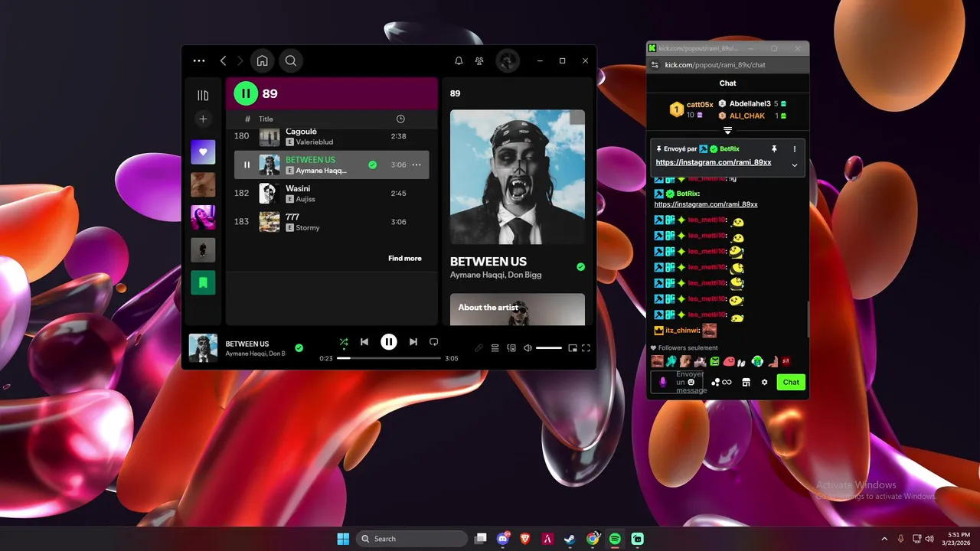Pause playlist 89 with green header button
The height and width of the screenshot is (551, 980).
tap(246, 93)
